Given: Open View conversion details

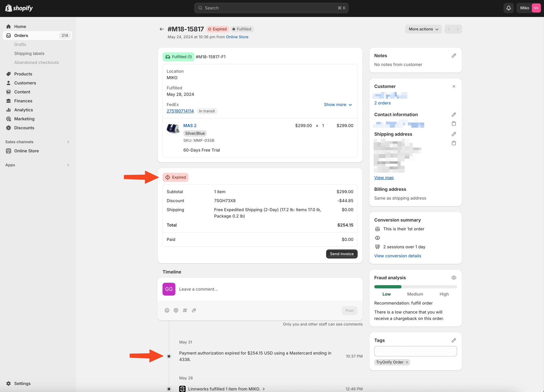Looking at the screenshot, I should tap(398, 256).
